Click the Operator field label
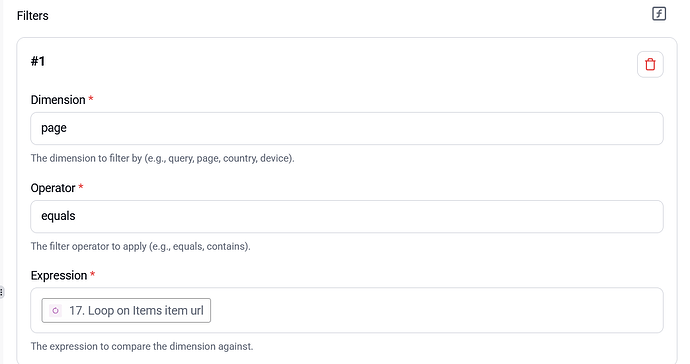690x364 pixels. (x=53, y=188)
